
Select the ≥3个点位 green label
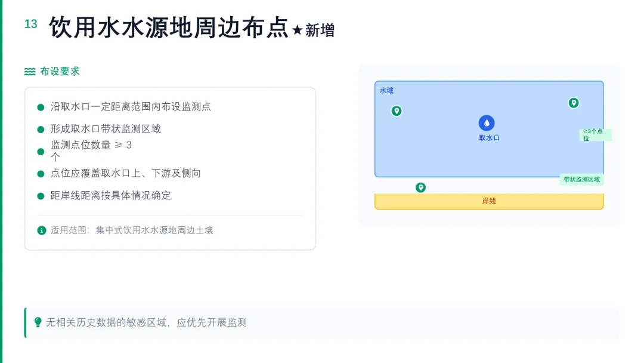pyautogui.click(x=595, y=135)
